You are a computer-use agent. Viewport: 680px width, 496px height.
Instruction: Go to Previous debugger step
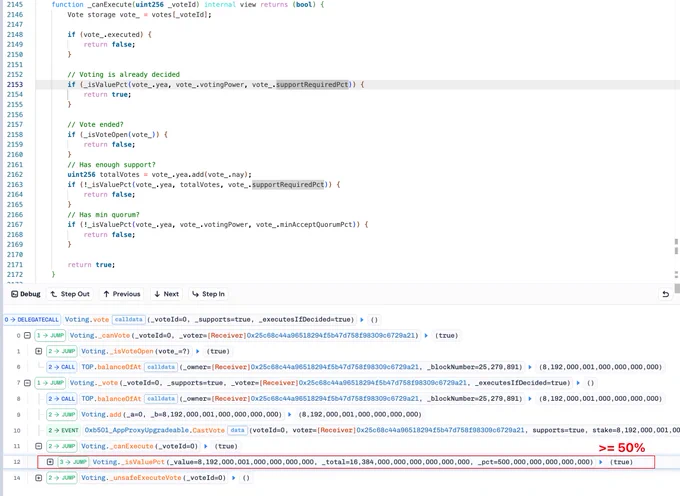click(x=122, y=294)
